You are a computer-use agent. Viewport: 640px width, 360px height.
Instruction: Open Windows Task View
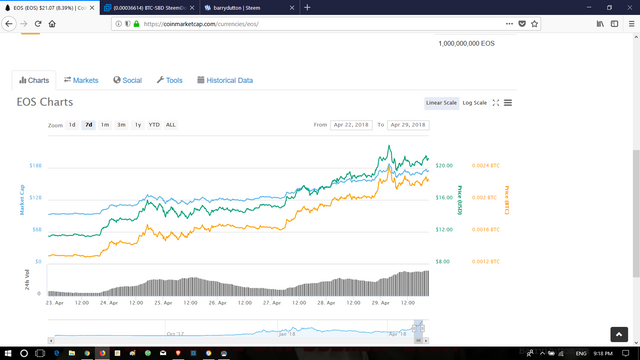[40, 353]
